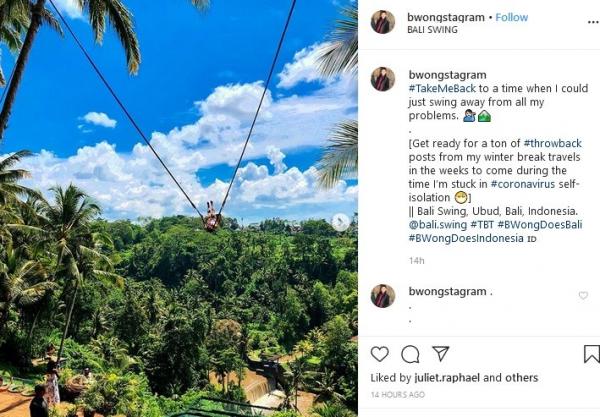This screenshot has width=600, height=417.
Task: Open the #throwback hashtag
Action: point(552,143)
